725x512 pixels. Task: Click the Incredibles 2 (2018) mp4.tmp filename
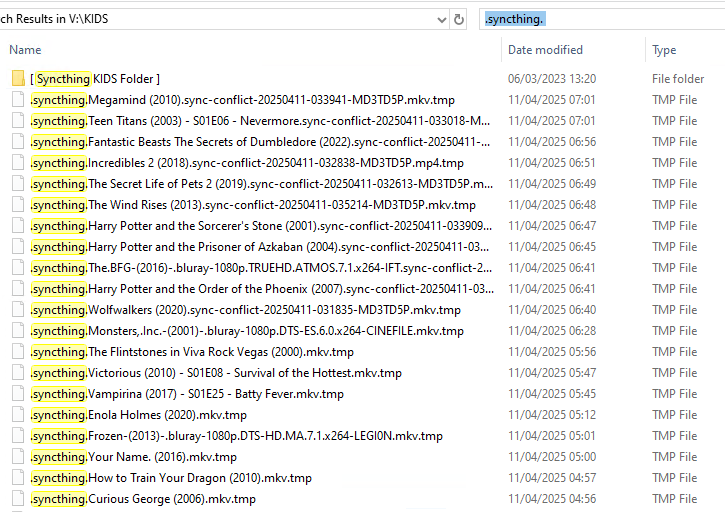coord(247,163)
